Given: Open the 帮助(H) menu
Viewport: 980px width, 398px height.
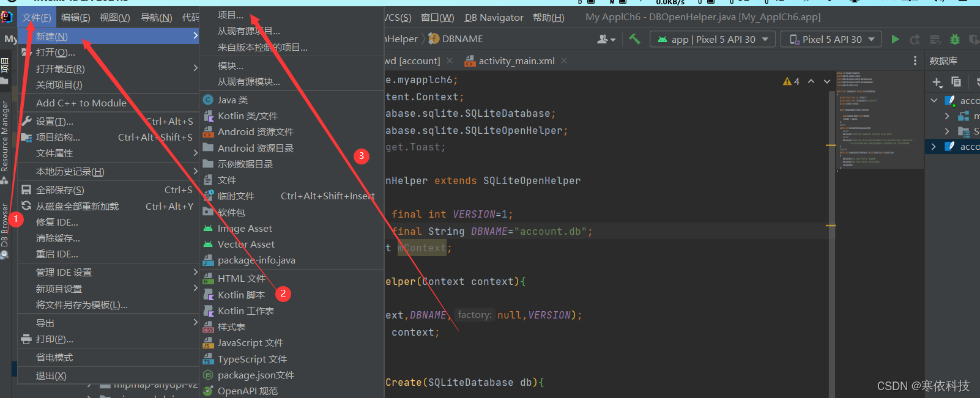Looking at the screenshot, I should [549, 17].
